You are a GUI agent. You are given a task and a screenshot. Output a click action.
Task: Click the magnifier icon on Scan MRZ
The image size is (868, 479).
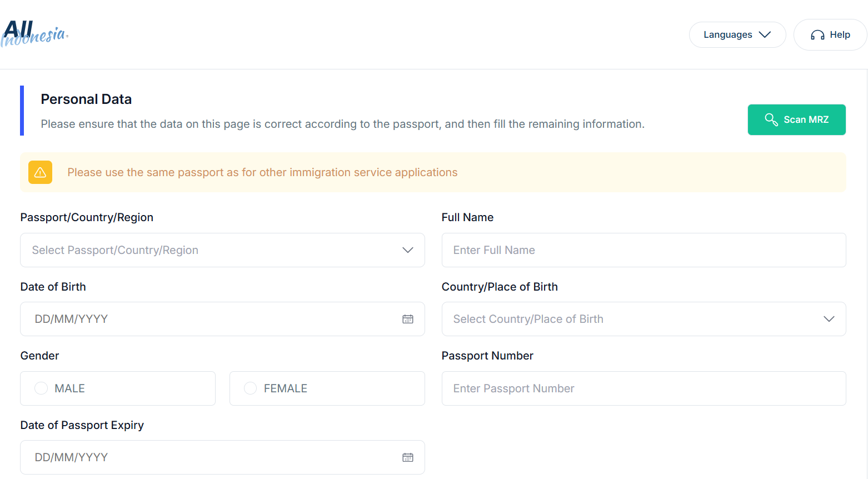pyautogui.click(x=771, y=119)
